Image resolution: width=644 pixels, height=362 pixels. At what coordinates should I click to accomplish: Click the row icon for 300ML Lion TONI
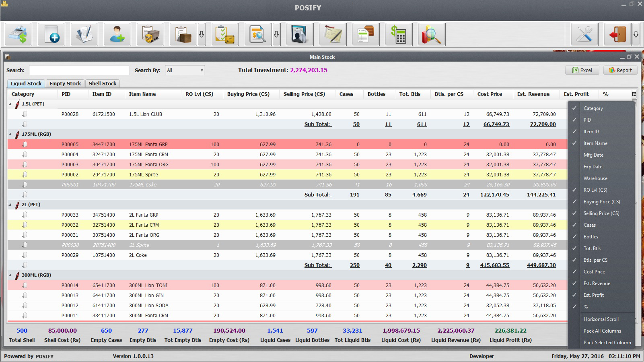[25, 285]
